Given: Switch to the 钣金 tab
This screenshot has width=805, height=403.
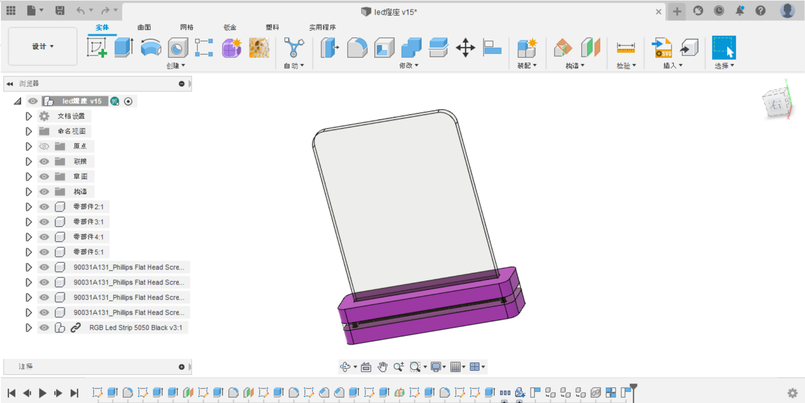Looking at the screenshot, I should click(x=230, y=27).
